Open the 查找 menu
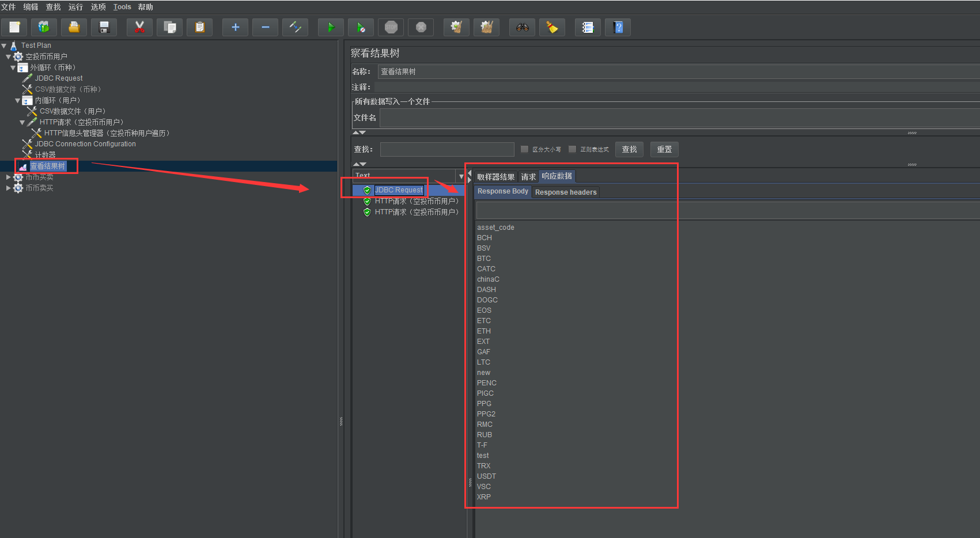Screen dimensions: 980x538 (x=53, y=7)
